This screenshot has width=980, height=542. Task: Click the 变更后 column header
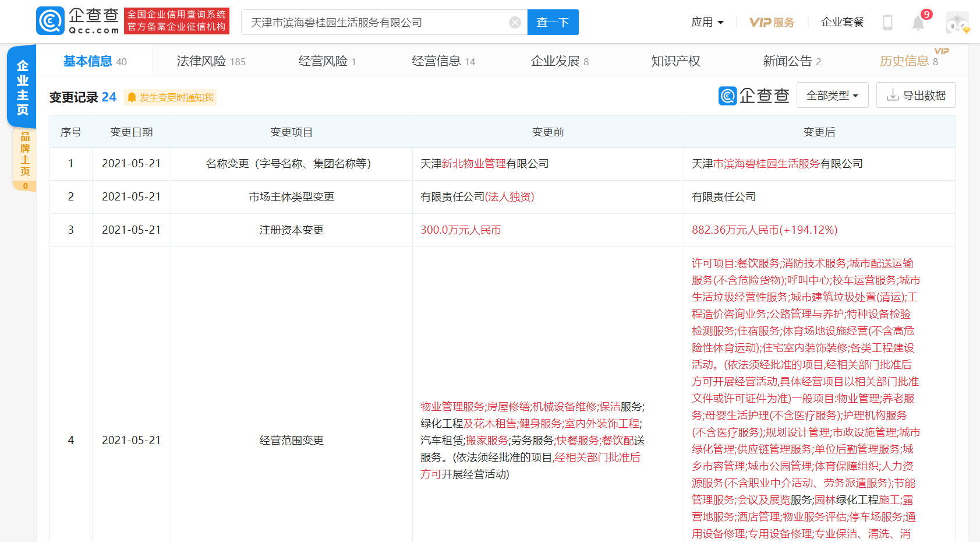click(819, 132)
